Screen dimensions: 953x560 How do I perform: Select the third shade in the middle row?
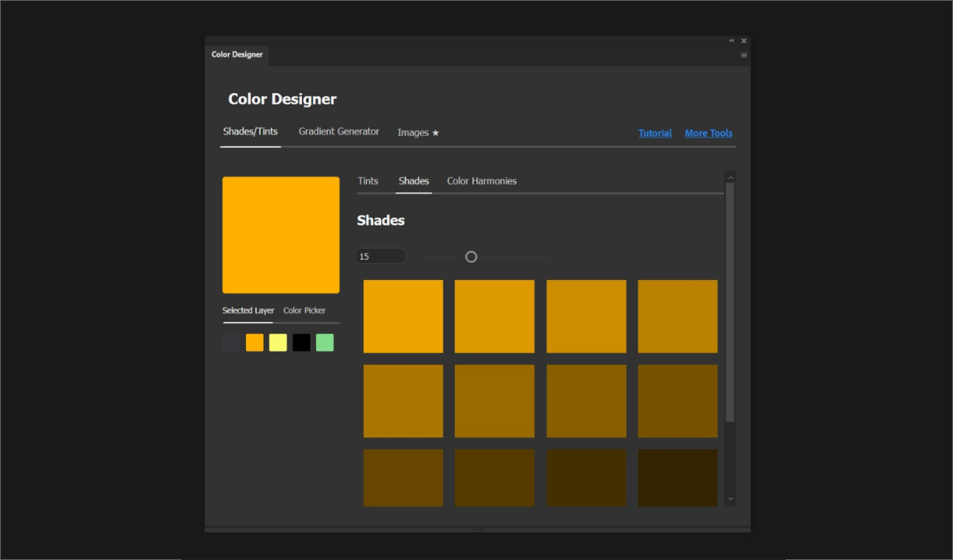586,401
